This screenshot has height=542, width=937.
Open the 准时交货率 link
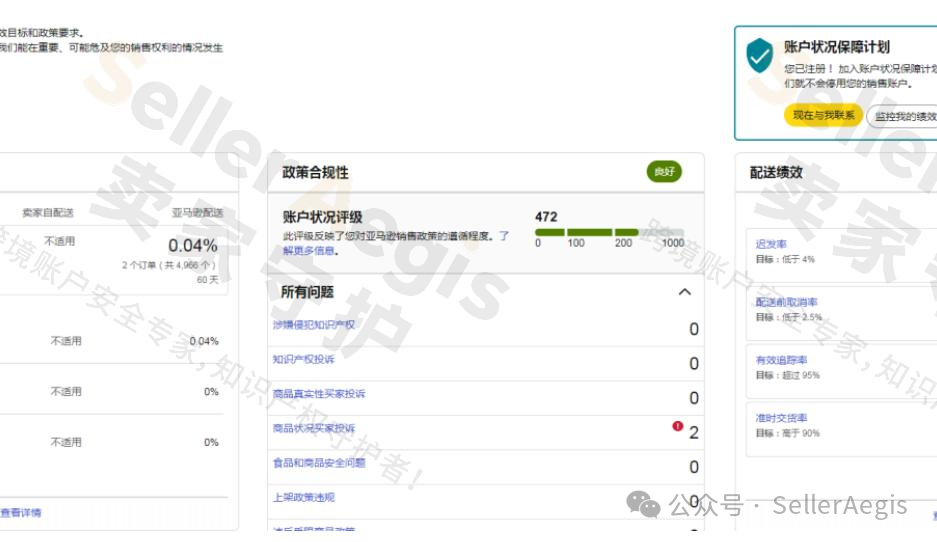pyautogui.click(x=781, y=418)
